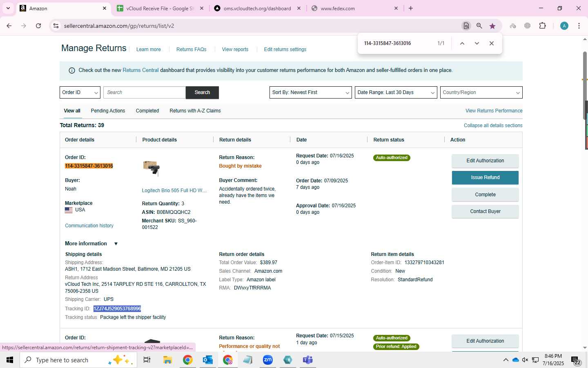Click the Contact Buyer button
The width and height of the screenshot is (588, 368).
(485, 211)
